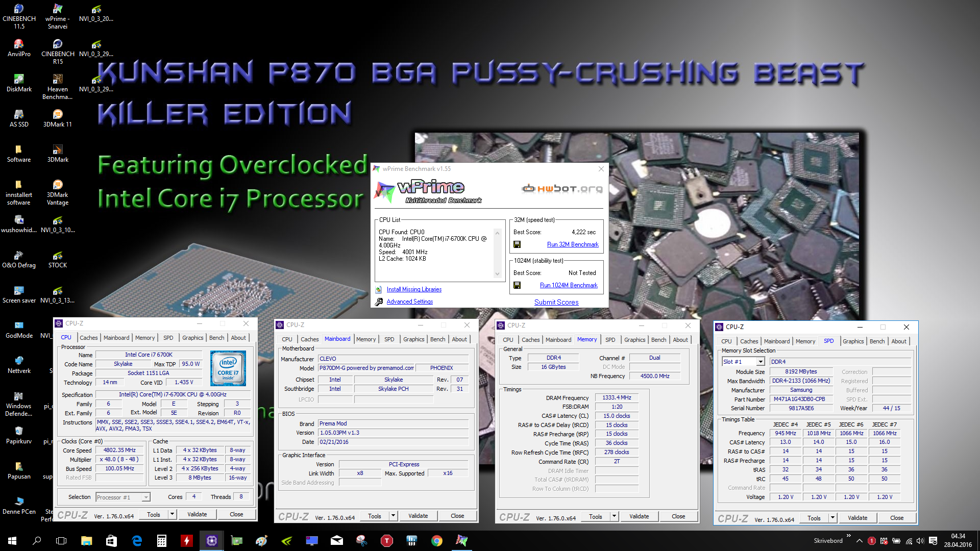The image size is (980, 551).
Task: Click the volume speaker tray icon
Action: click(920, 541)
